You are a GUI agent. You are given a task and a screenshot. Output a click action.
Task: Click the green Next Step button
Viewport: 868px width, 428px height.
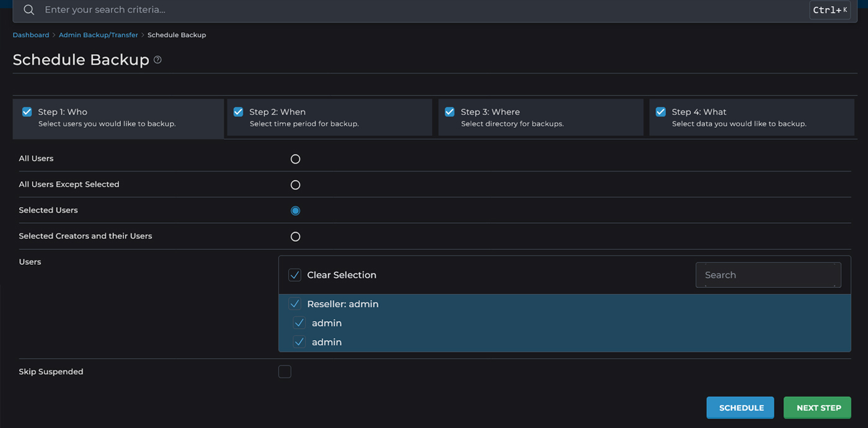[x=818, y=408]
